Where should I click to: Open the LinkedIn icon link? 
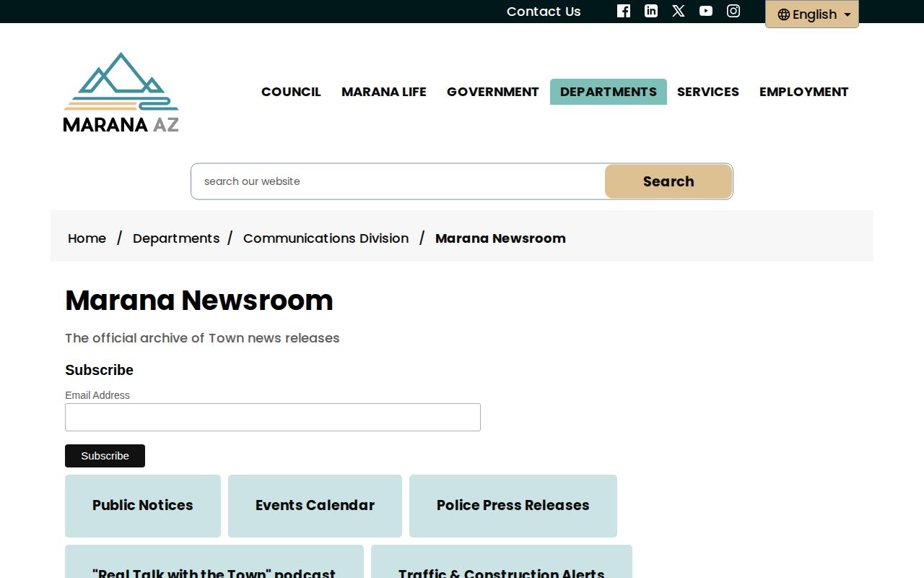[651, 11]
